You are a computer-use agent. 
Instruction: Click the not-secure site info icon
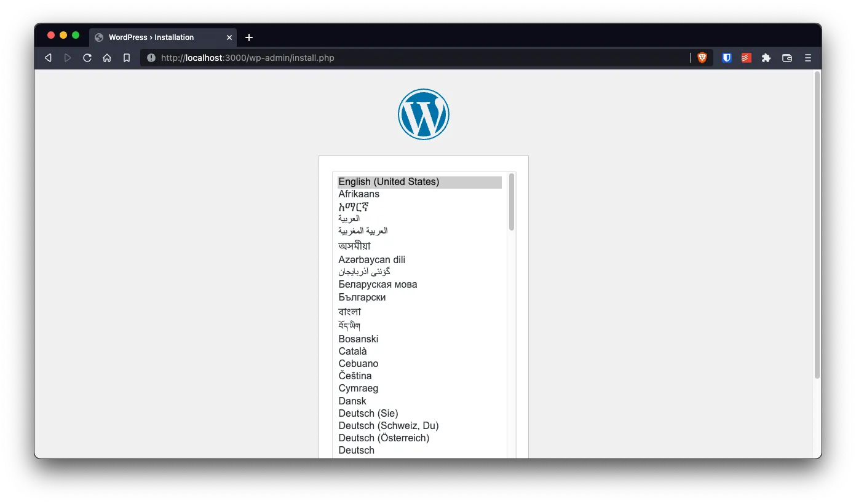[151, 58]
